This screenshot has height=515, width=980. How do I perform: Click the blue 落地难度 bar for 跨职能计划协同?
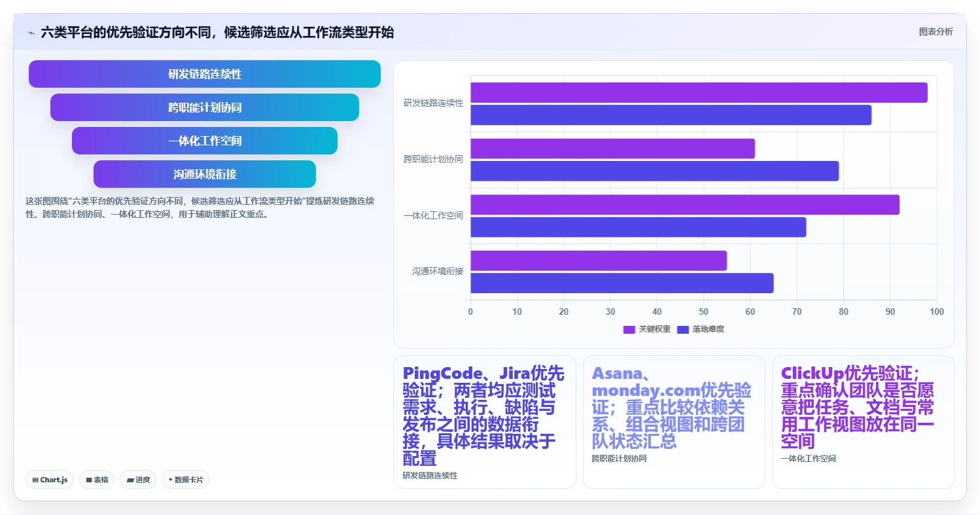(x=654, y=171)
